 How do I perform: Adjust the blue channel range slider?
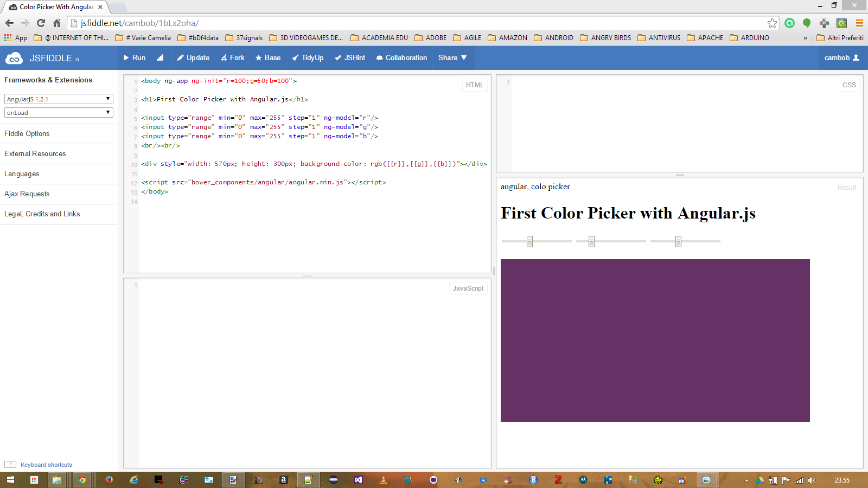pyautogui.click(x=685, y=241)
